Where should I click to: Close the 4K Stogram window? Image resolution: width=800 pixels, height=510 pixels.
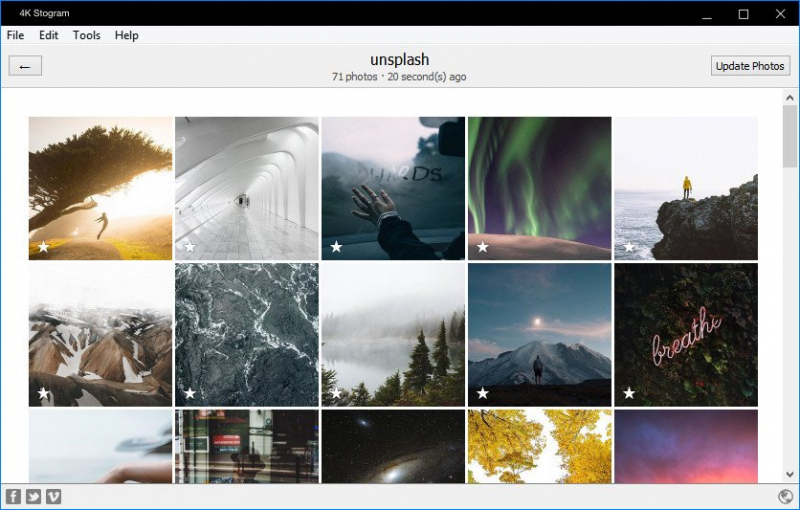pos(780,14)
